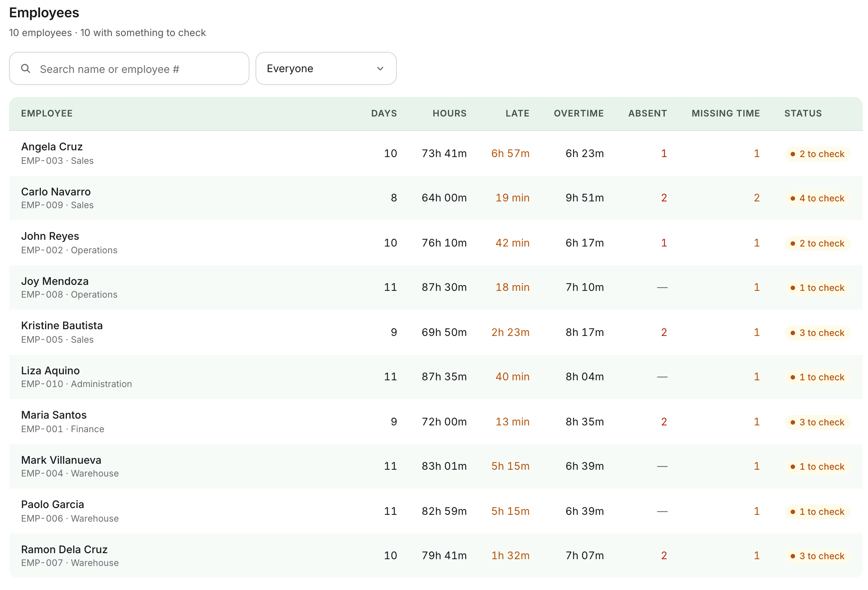Click Ramon Dela Cruz's 3 to check badge
Image resolution: width=868 pixels, height=590 pixels.
tap(817, 556)
